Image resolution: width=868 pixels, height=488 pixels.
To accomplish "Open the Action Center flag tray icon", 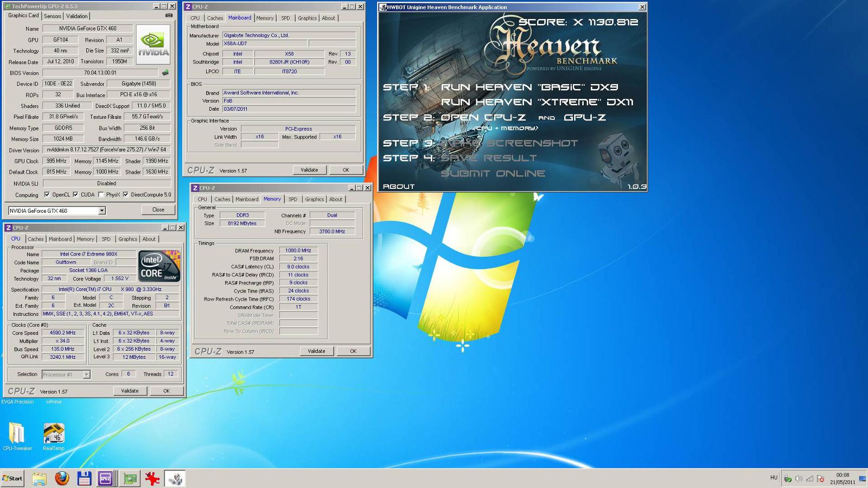I will pyautogui.click(x=820, y=478).
